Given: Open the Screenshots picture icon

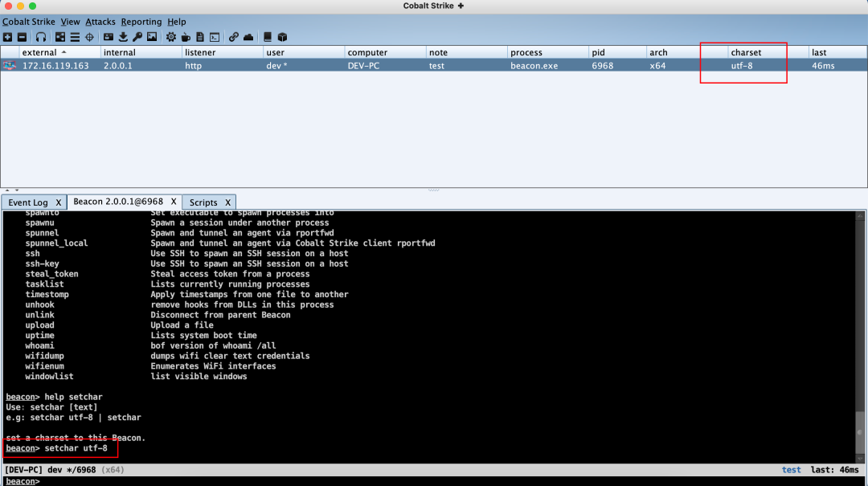Looking at the screenshot, I should 152,37.
